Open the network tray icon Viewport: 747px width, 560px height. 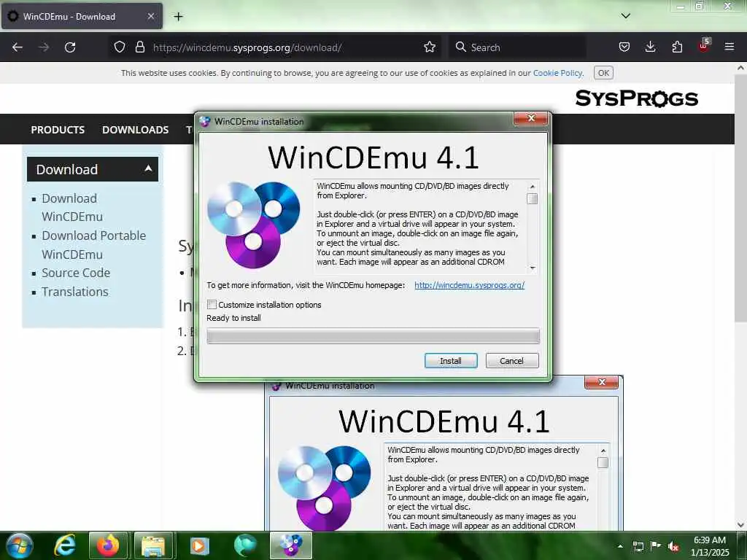[x=638, y=546]
